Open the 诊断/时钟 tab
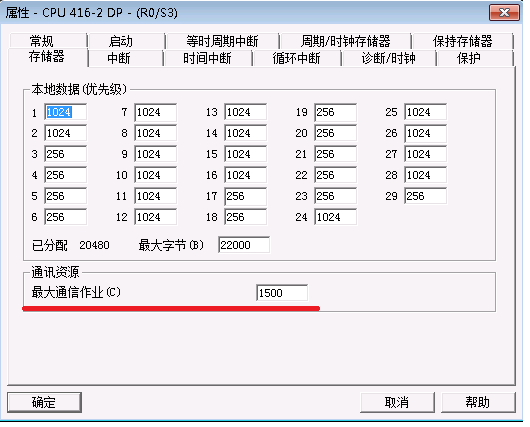The width and height of the screenshot is (530, 427). [x=388, y=58]
